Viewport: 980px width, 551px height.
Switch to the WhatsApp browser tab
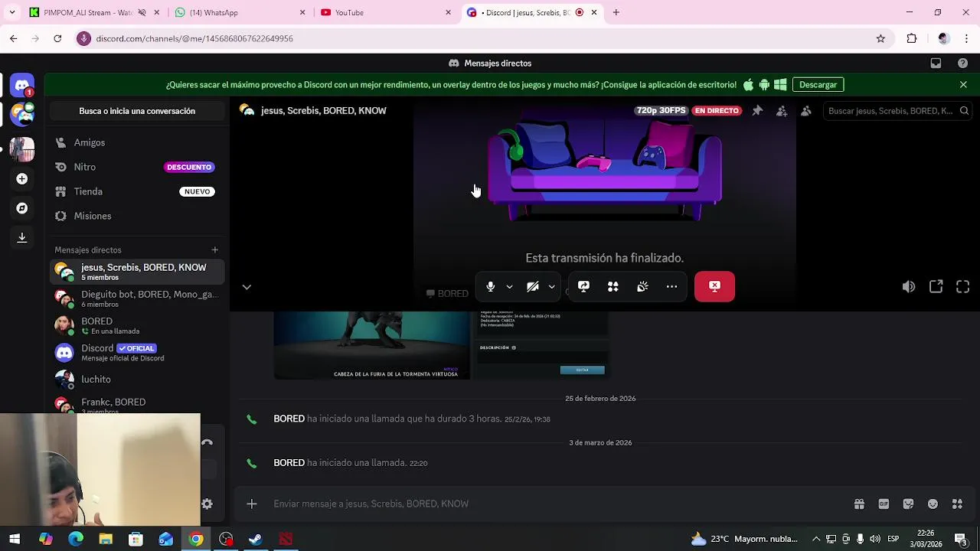pyautogui.click(x=240, y=12)
